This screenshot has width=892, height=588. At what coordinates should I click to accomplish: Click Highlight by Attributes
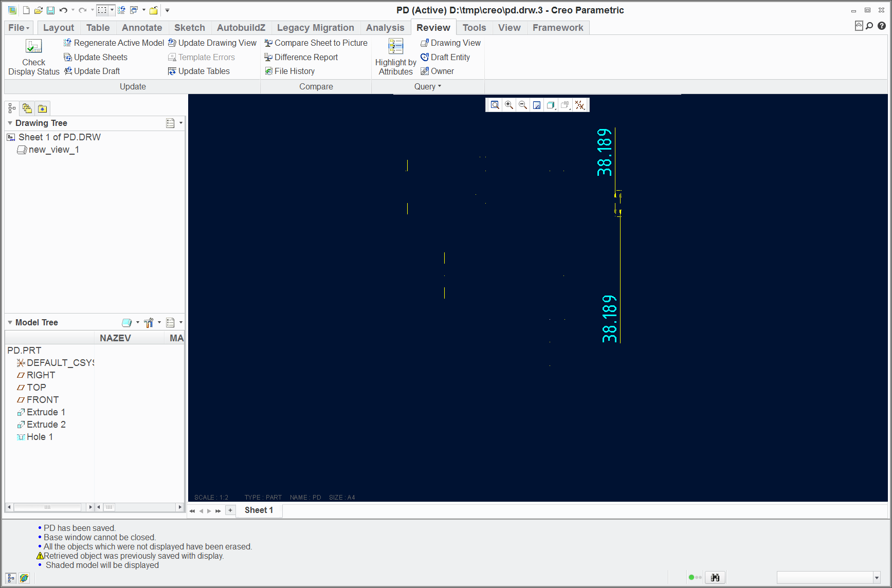click(395, 58)
